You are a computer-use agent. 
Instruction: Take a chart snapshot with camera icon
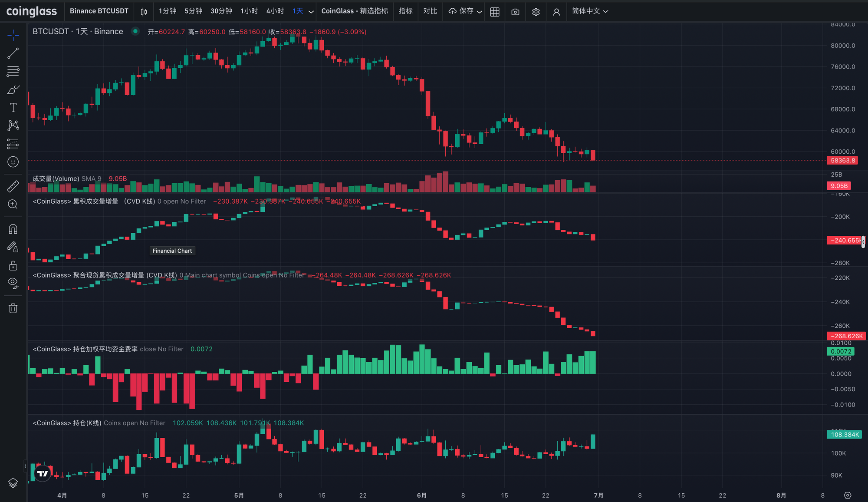point(515,12)
